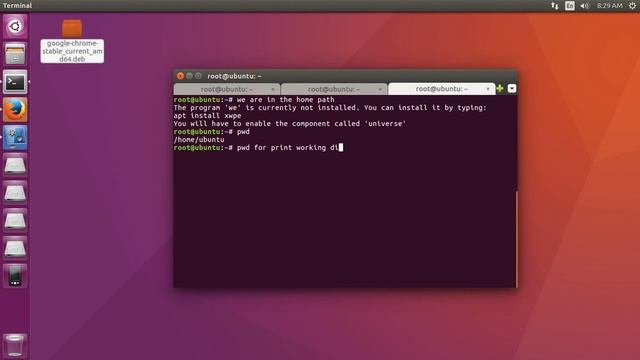
Task: Click the terminal window scrollbar
Action: (516, 239)
